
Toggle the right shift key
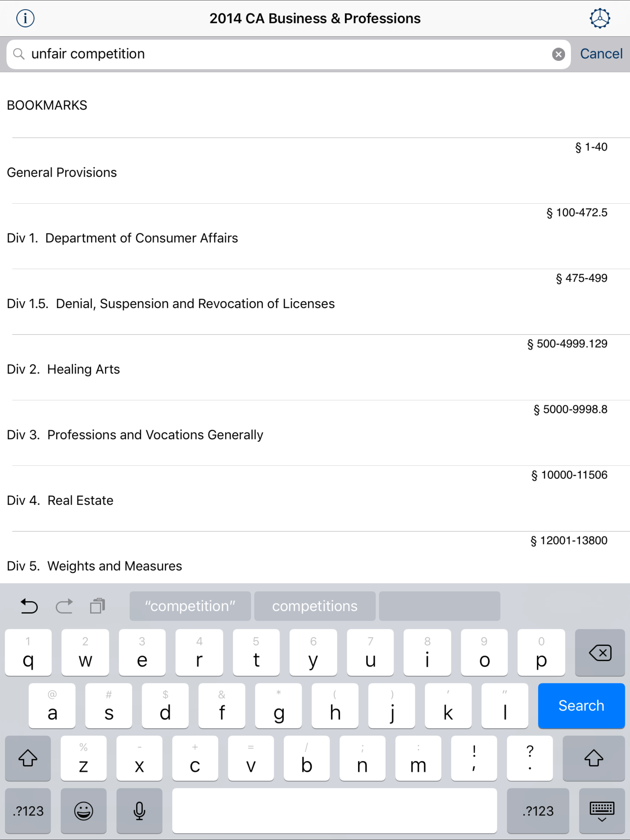click(593, 758)
